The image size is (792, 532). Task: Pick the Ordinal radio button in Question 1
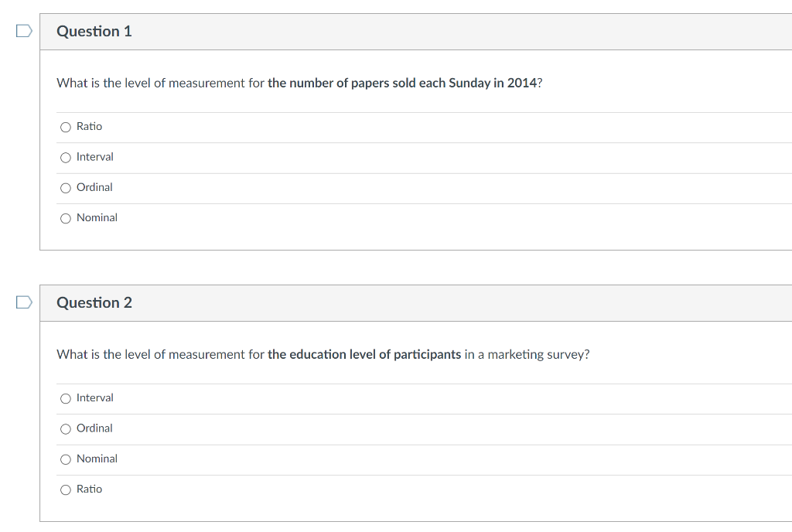66,188
